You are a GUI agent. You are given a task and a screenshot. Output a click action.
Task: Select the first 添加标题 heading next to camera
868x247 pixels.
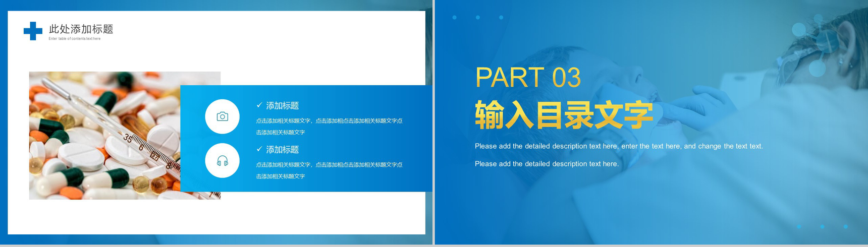coord(282,106)
